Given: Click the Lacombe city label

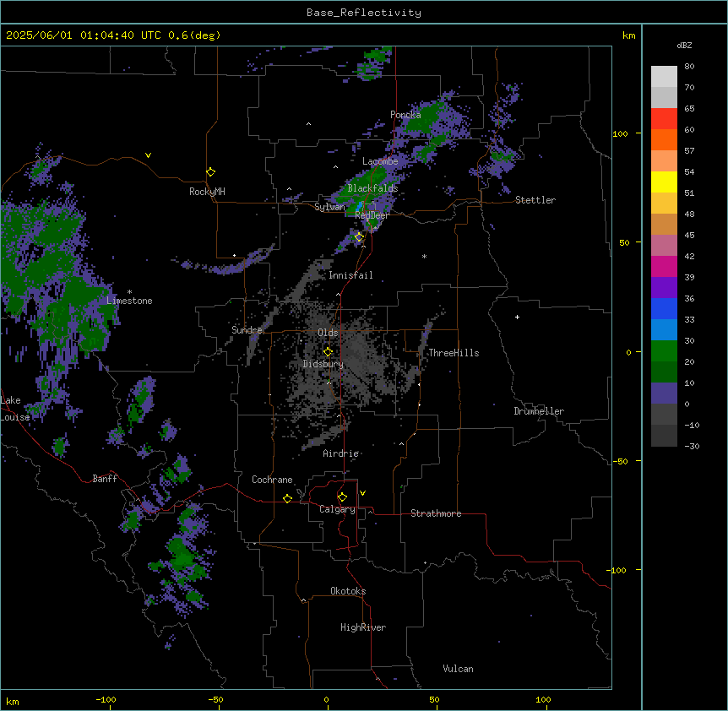Looking at the screenshot, I should point(380,161).
